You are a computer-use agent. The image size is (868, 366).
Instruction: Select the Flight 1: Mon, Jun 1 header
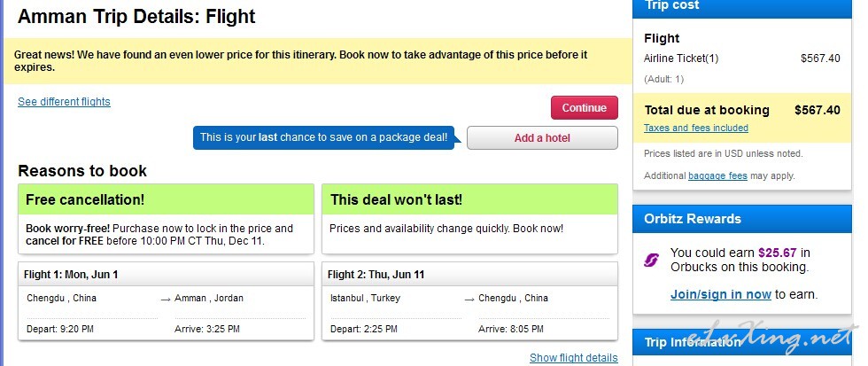tap(167, 275)
